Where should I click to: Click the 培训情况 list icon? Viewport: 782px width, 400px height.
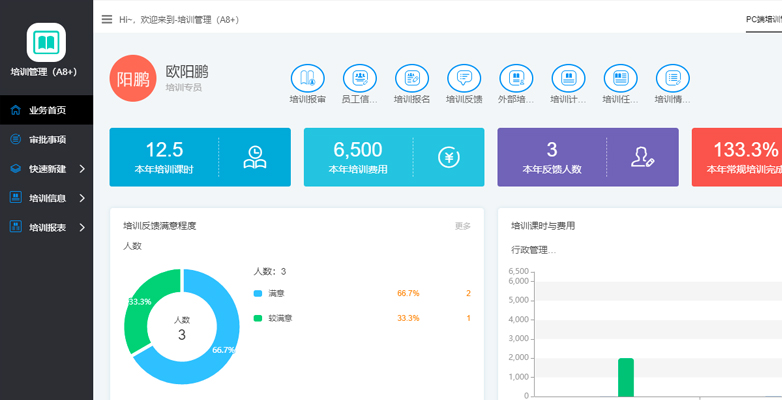[x=672, y=78]
